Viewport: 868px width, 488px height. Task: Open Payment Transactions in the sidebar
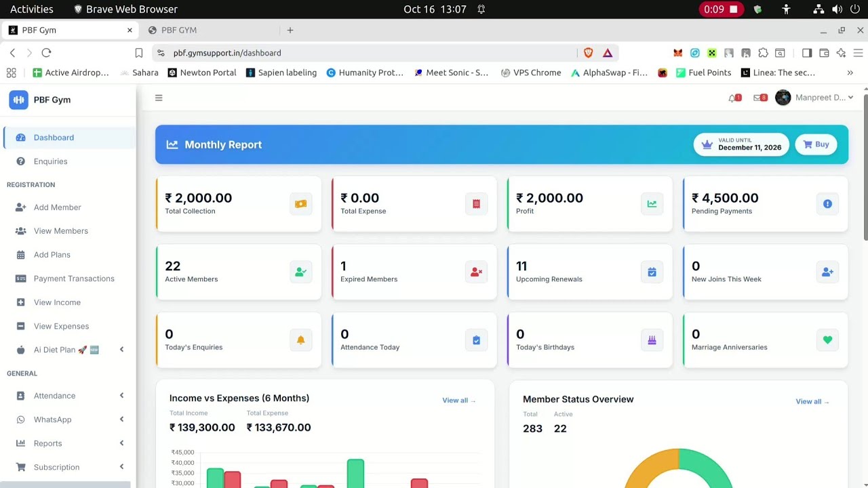tap(69, 279)
